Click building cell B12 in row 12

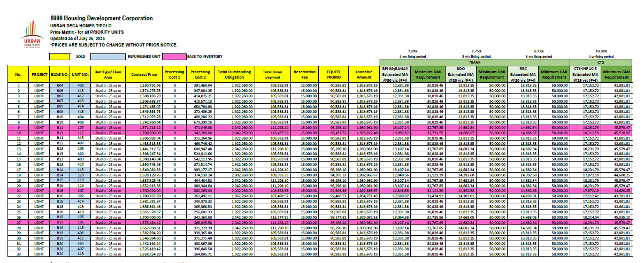click(x=60, y=142)
